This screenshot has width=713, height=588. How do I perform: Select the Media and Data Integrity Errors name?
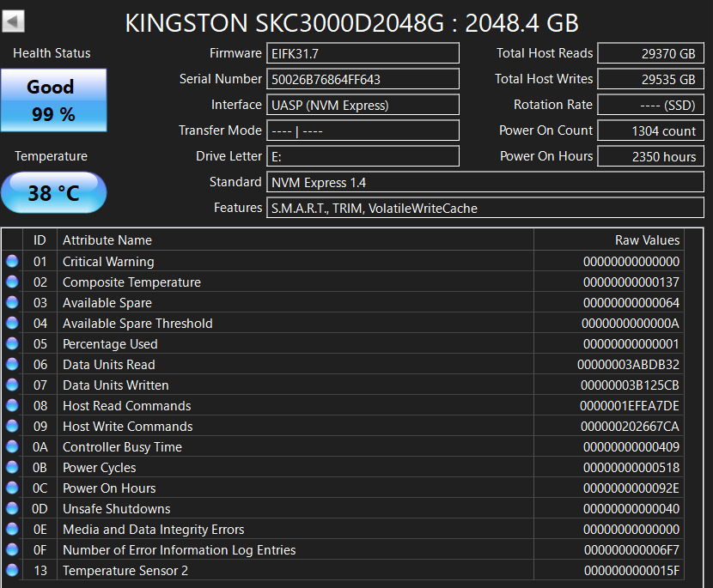coord(153,530)
